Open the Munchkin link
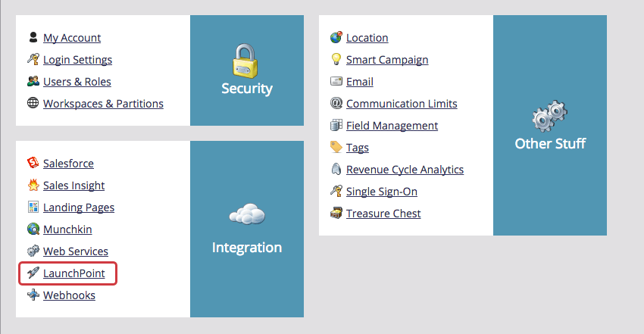 point(67,229)
